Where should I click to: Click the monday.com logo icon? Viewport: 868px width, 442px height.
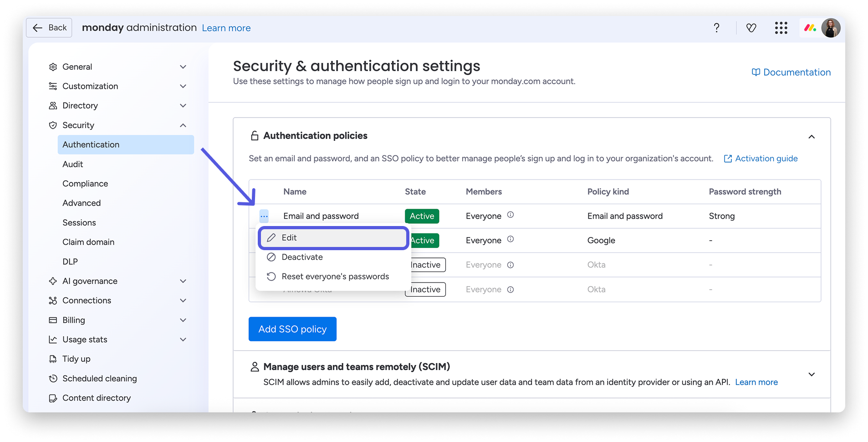tap(810, 28)
